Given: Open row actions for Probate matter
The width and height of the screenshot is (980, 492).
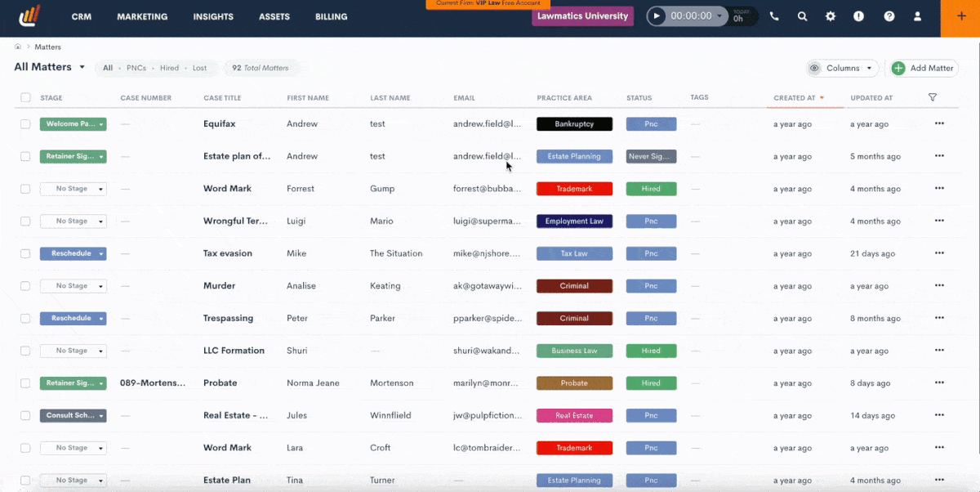Looking at the screenshot, I should click(939, 383).
